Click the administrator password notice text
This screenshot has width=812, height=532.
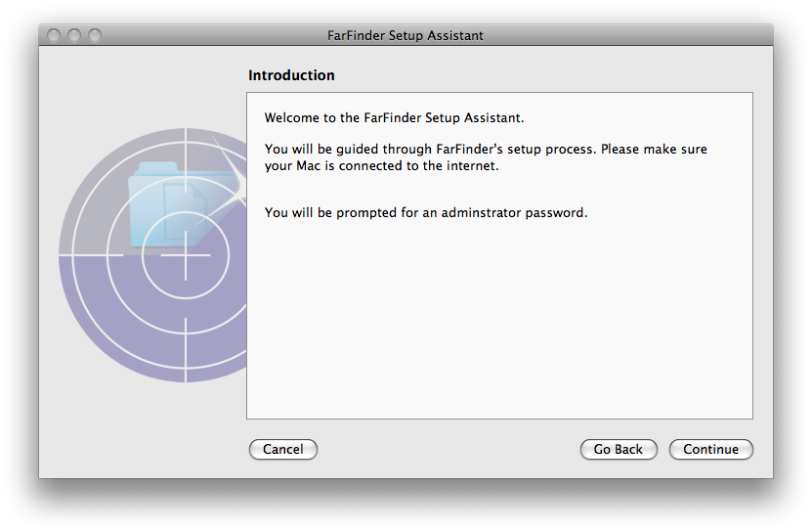pyautogui.click(x=426, y=212)
